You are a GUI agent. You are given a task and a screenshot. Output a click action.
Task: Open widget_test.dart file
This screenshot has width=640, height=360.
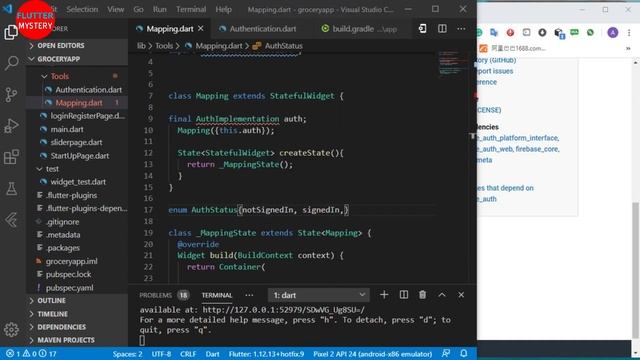77,182
